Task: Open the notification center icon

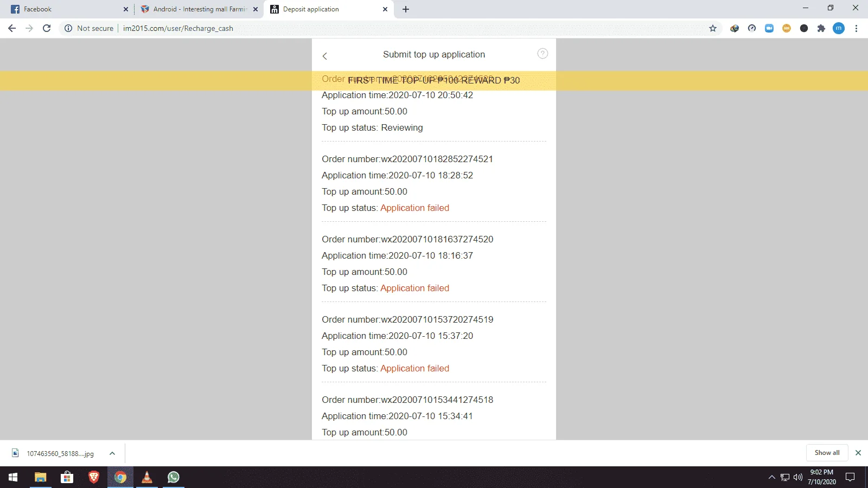Action: tap(850, 477)
